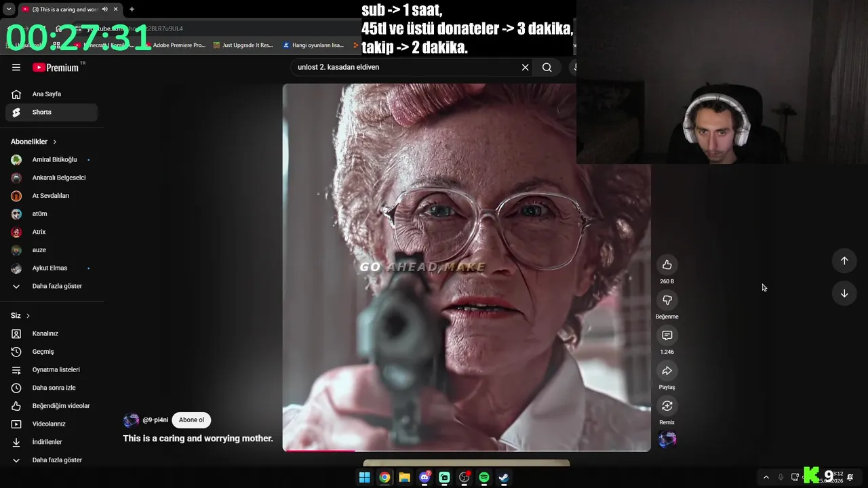Open Ankaralı Belgeselci channel subscription
The width and height of the screenshot is (868, 488).
(x=52, y=178)
